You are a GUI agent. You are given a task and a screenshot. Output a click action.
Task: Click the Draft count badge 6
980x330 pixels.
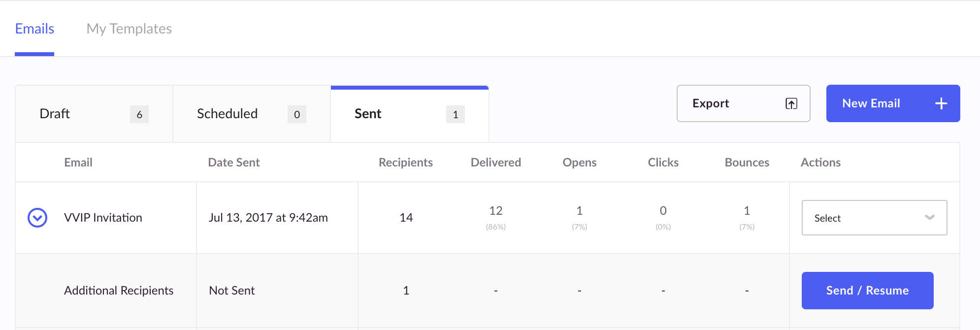pos(139,114)
